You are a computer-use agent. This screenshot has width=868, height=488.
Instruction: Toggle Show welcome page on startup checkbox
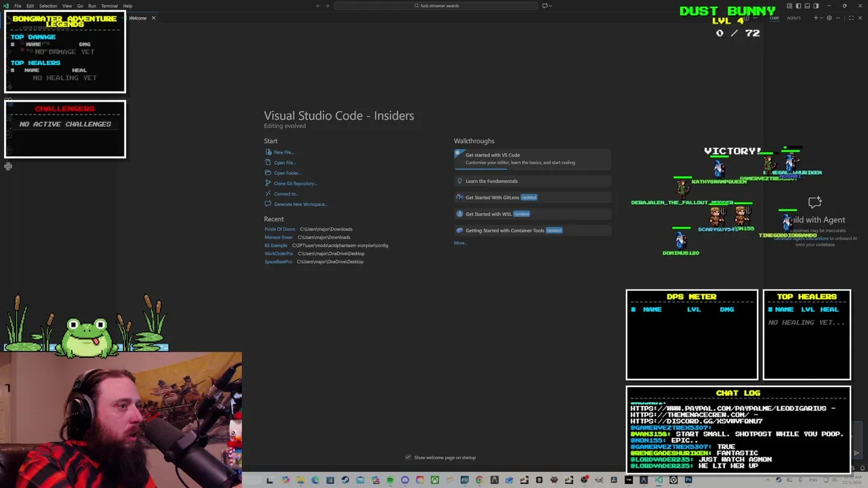point(408,457)
